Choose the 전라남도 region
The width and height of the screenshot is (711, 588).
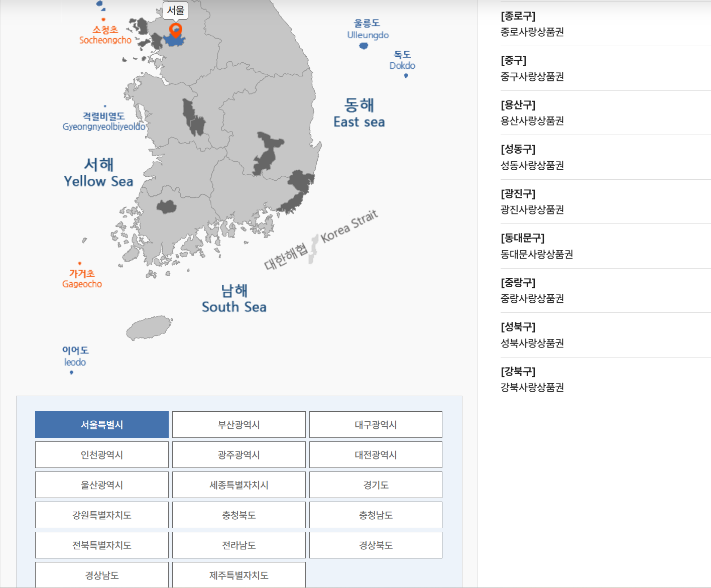[239, 545]
